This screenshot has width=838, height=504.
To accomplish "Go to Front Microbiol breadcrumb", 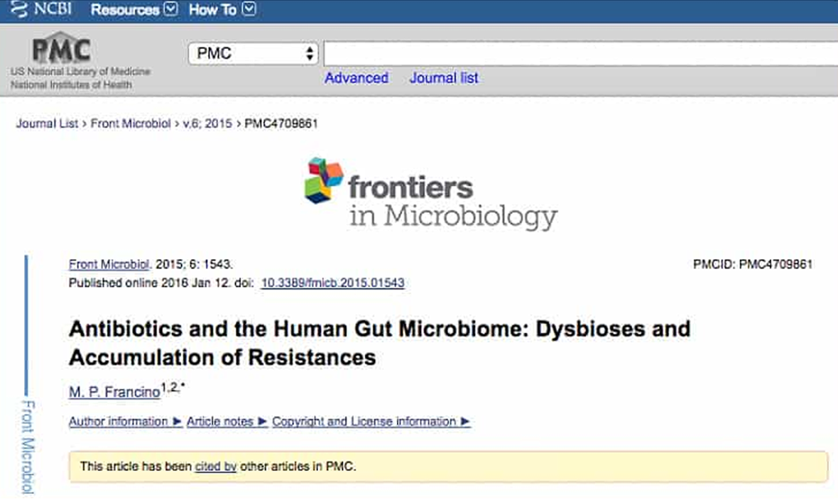I will [x=131, y=124].
